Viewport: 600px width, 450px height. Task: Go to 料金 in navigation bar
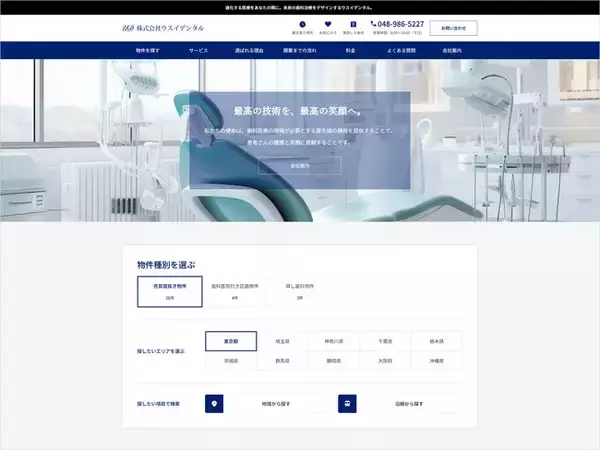351,50
